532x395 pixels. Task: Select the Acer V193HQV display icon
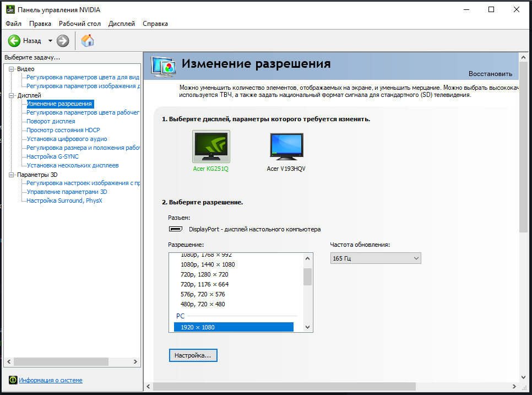click(x=286, y=147)
